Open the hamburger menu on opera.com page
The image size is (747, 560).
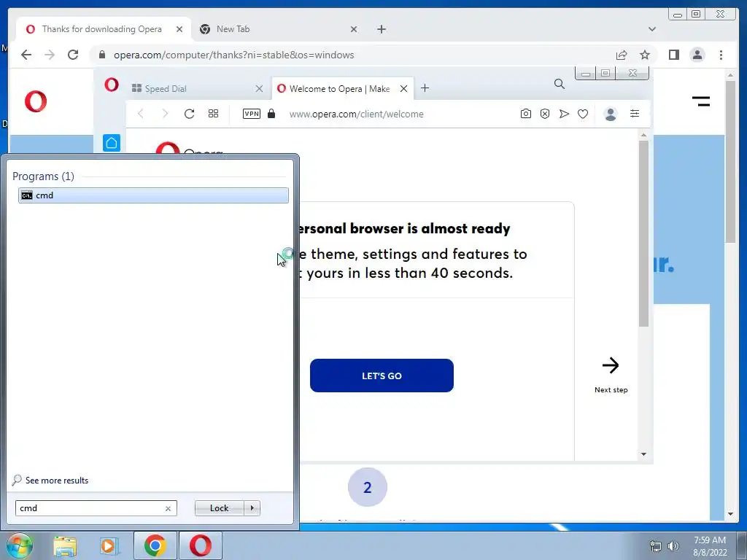(x=701, y=101)
